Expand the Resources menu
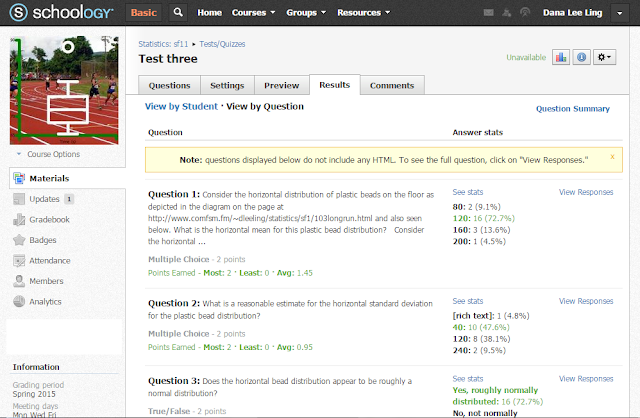 click(363, 13)
